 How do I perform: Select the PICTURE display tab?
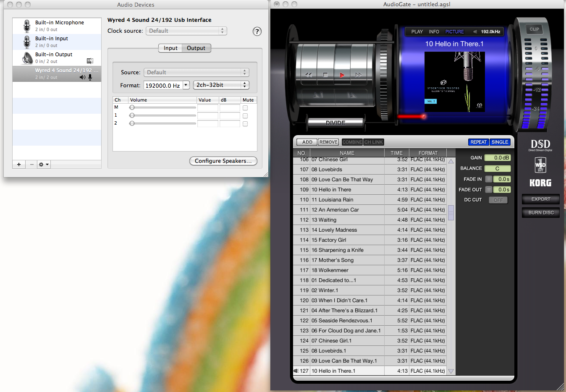tap(454, 31)
